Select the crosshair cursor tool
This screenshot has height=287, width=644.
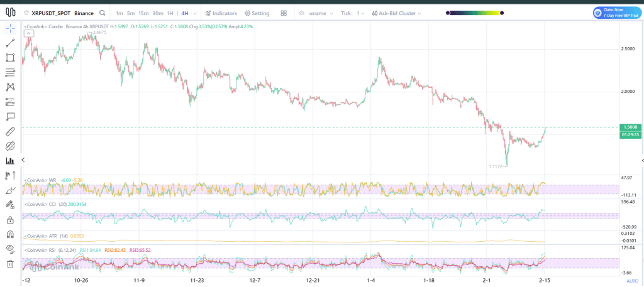click(x=10, y=29)
